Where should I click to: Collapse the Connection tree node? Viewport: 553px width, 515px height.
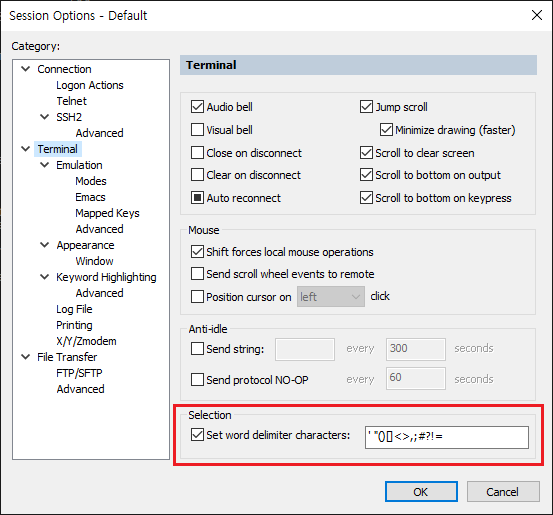coord(25,69)
